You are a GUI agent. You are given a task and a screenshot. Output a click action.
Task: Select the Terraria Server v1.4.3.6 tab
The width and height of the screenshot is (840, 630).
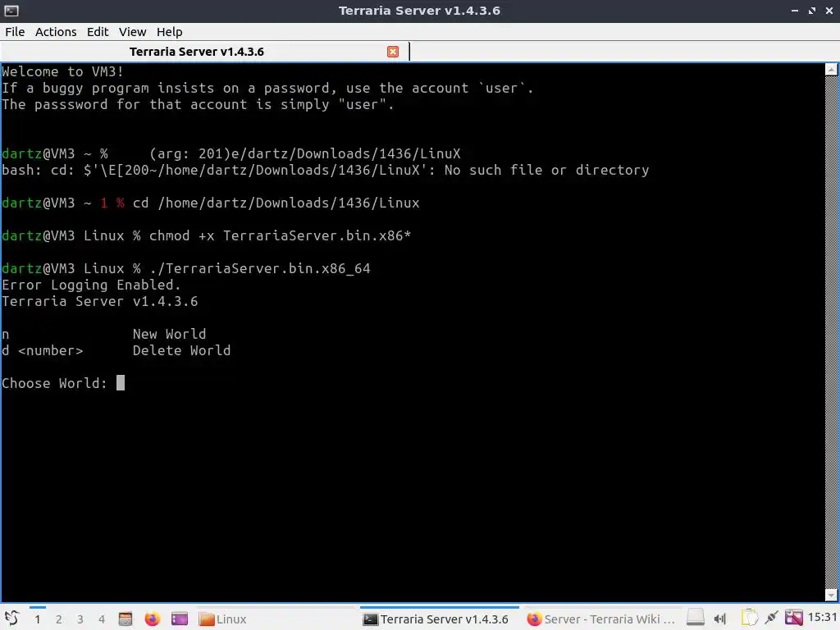tap(197, 52)
